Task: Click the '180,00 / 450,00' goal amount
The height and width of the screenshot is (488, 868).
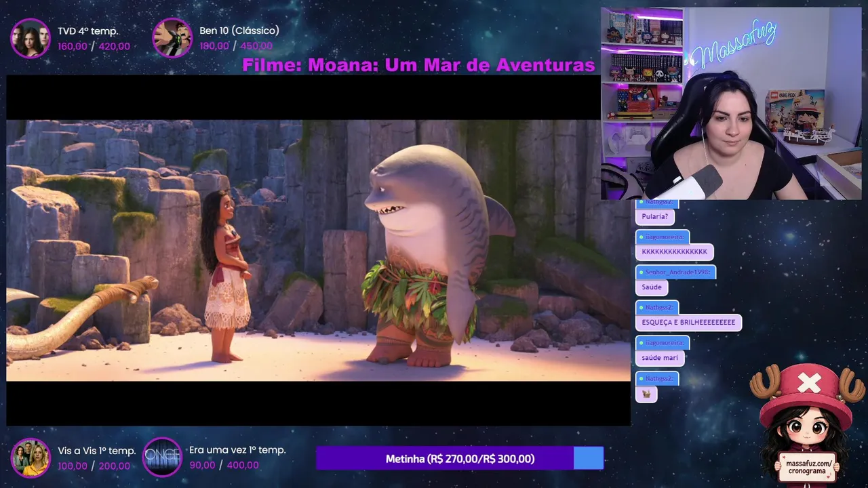Action: point(236,46)
